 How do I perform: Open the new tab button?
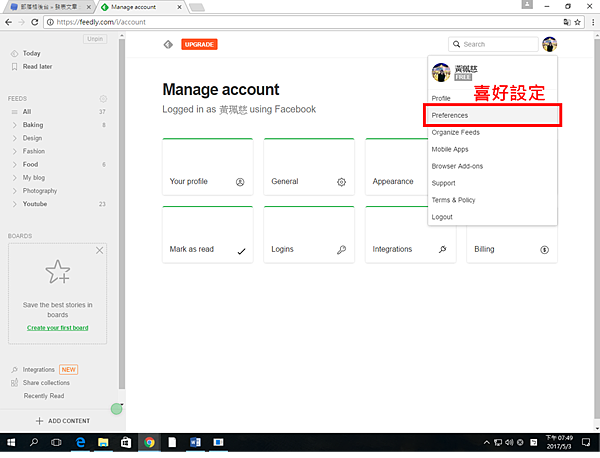coord(197,7)
